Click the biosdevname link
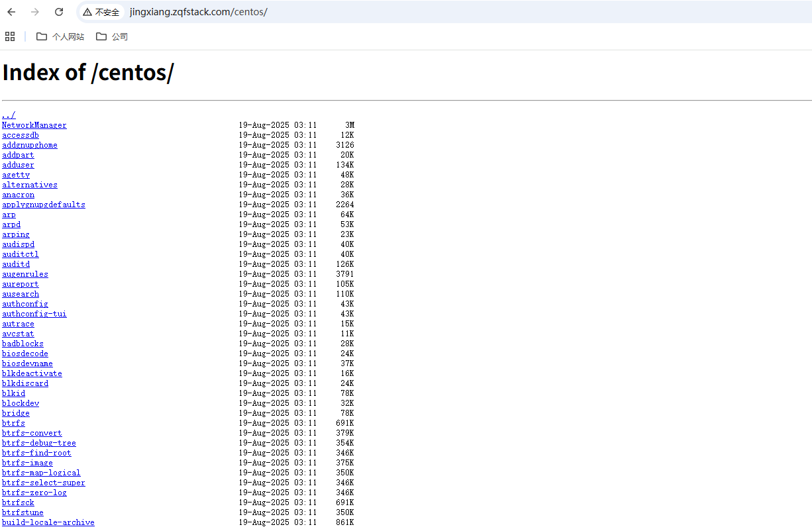 point(27,363)
